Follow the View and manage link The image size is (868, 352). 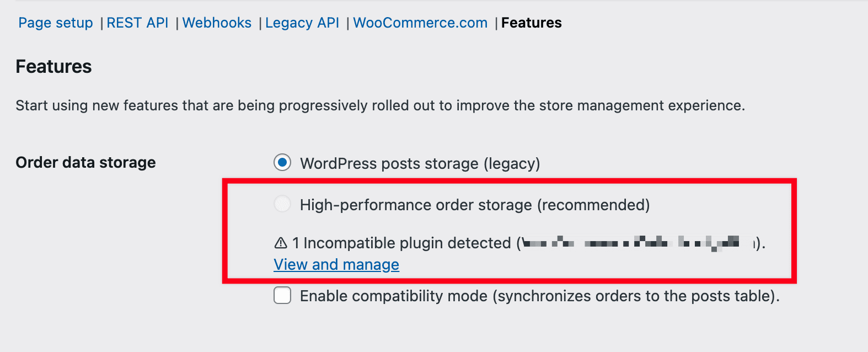(x=336, y=265)
